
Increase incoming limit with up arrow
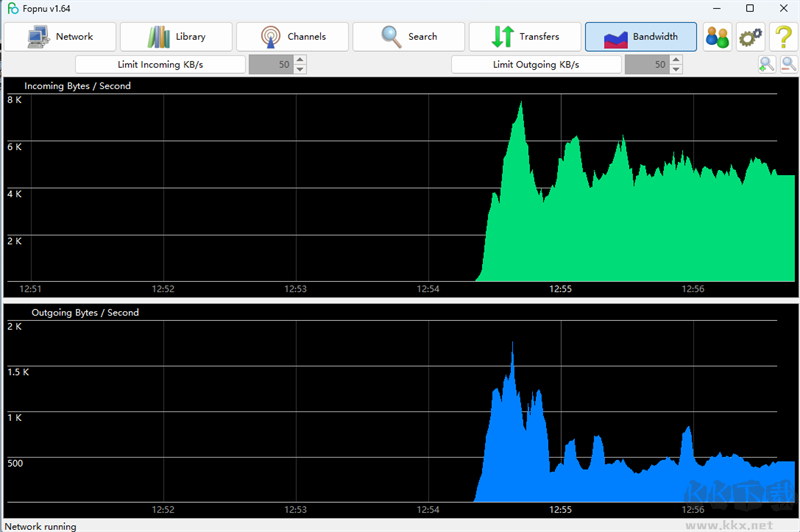[x=300, y=60]
